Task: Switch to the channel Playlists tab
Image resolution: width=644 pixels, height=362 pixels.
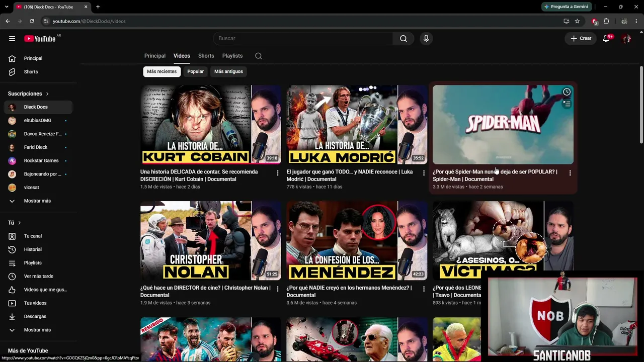Action: (x=232, y=56)
